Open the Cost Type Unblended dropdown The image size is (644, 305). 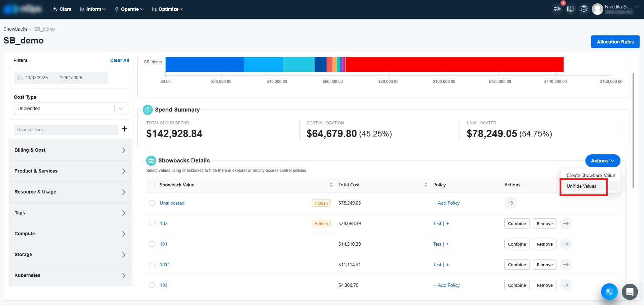pos(70,109)
